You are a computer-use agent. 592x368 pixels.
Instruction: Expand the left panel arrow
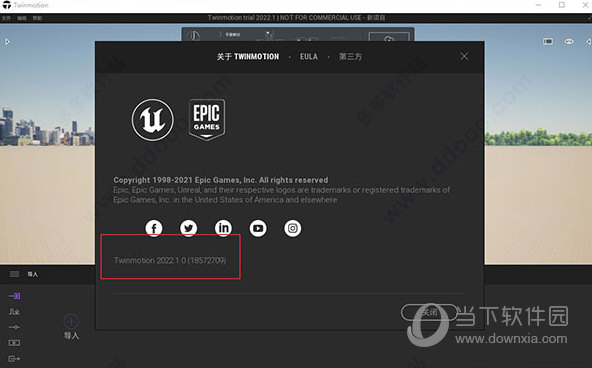click(x=7, y=42)
